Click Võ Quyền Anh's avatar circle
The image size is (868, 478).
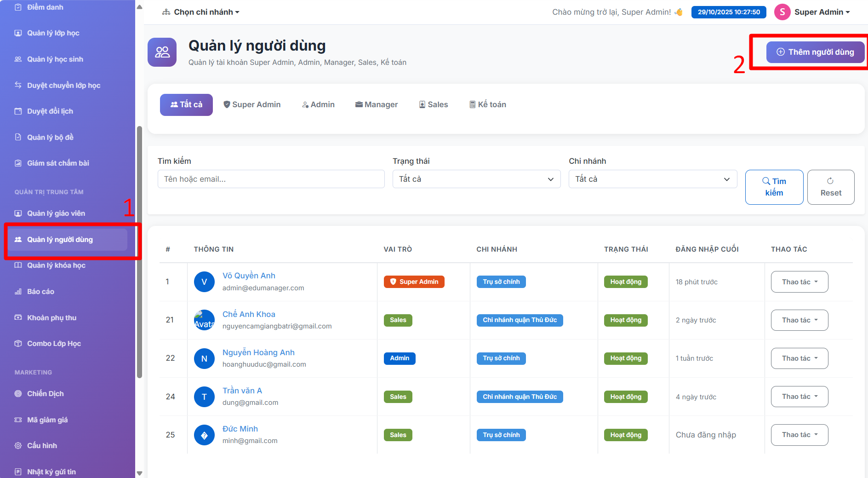204,282
